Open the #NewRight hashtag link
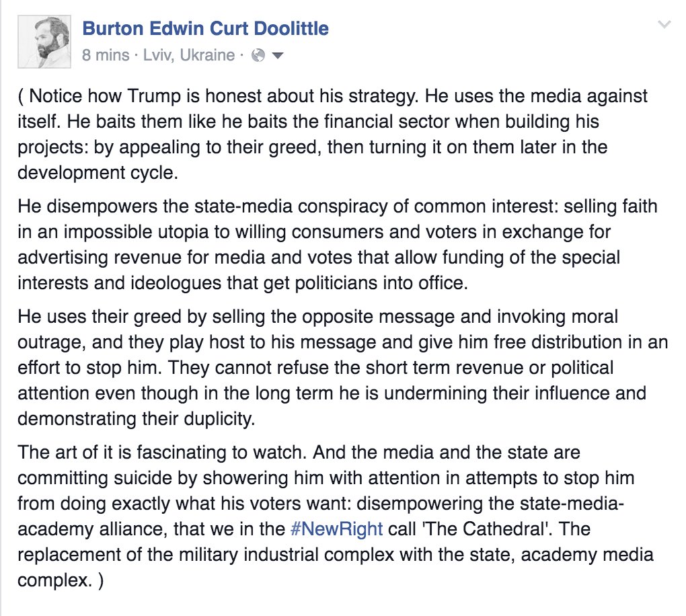The height and width of the screenshot is (616, 686). pos(336,528)
